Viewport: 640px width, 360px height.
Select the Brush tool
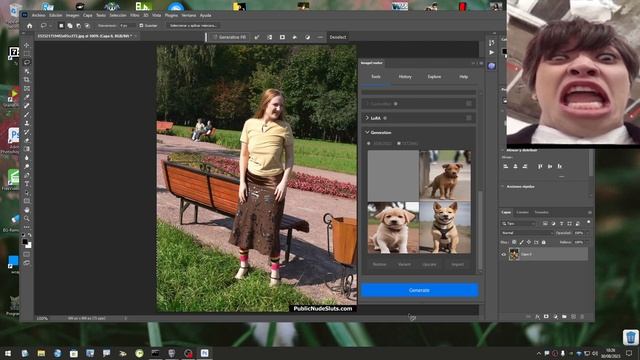27,115
